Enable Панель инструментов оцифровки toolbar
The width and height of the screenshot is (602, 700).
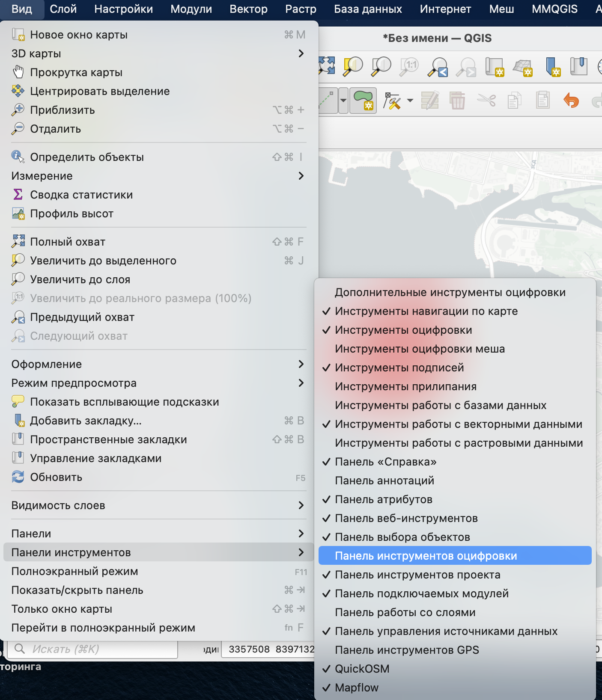426,556
